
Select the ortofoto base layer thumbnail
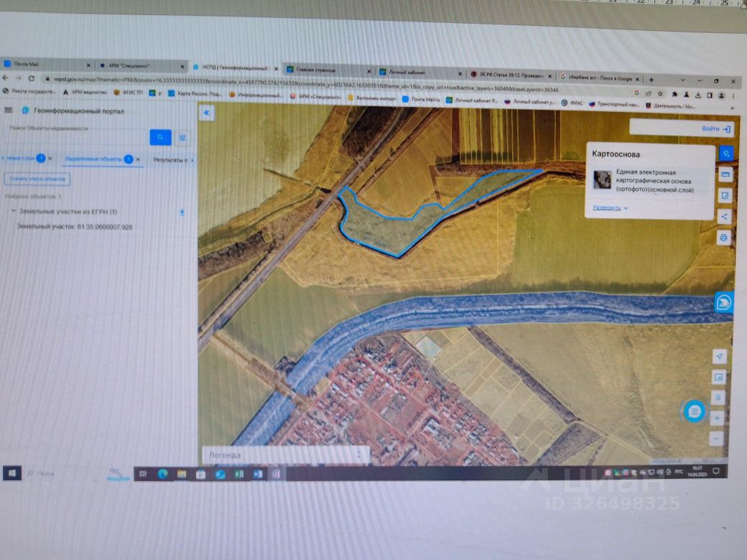pos(602,180)
